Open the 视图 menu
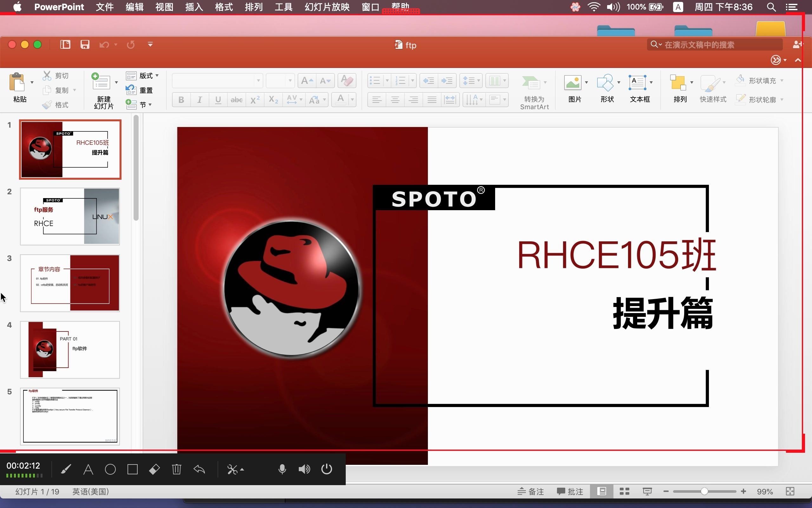812x508 pixels. tap(164, 7)
